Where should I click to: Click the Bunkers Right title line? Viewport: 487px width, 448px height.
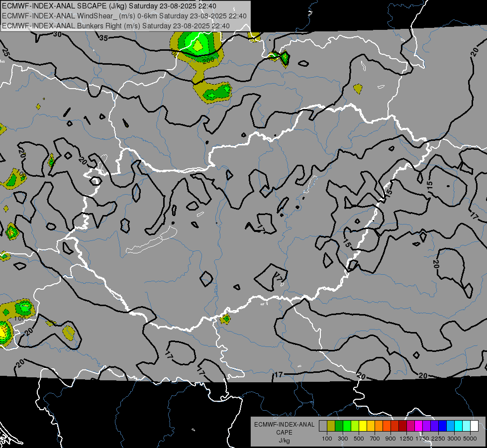[x=116, y=26]
